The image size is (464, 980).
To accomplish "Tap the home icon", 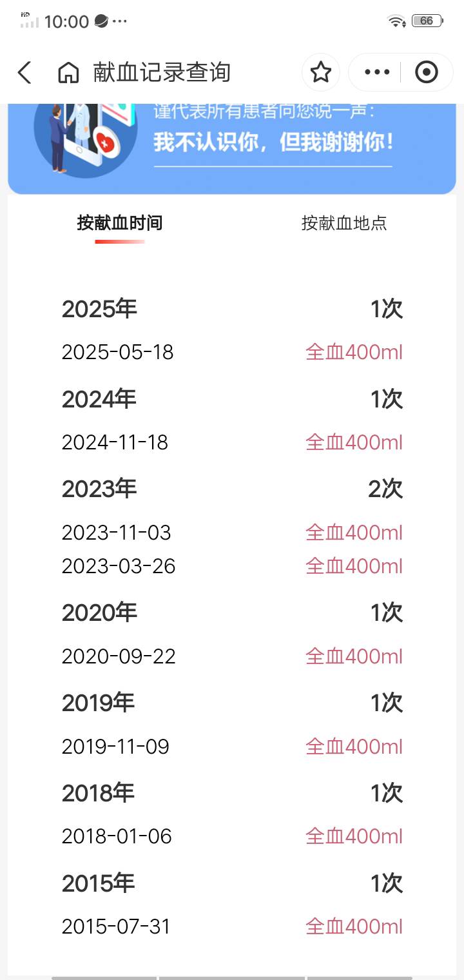I will click(68, 73).
